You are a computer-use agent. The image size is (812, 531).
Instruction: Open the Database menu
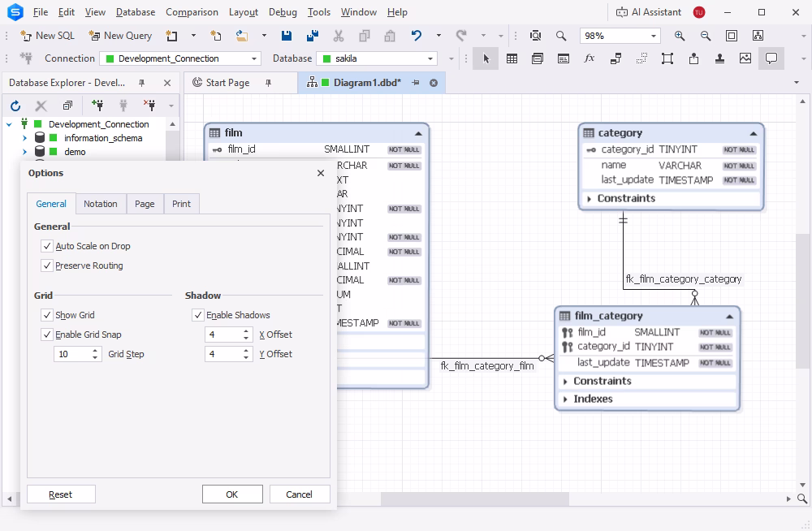point(135,12)
